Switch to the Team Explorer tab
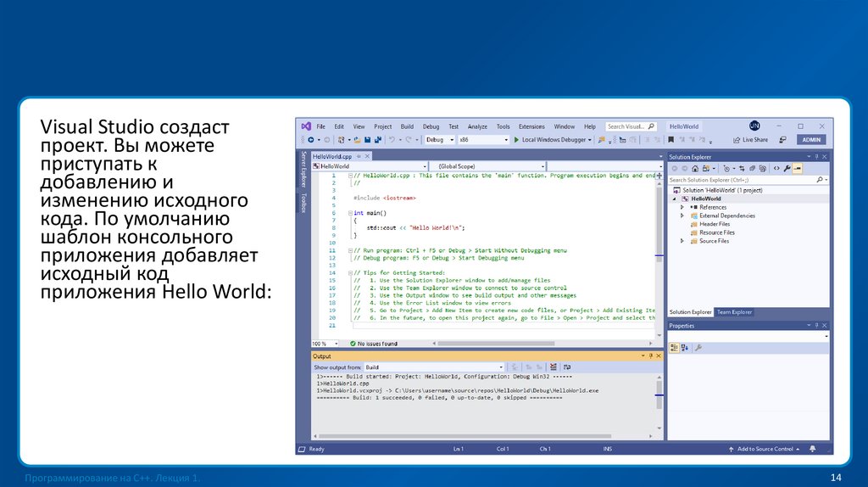The width and height of the screenshot is (868, 487). click(734, 312)
